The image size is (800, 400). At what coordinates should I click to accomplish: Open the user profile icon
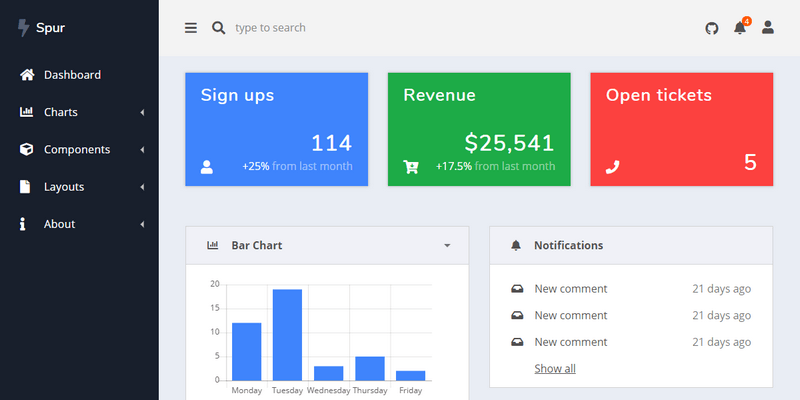pos(768,28)
